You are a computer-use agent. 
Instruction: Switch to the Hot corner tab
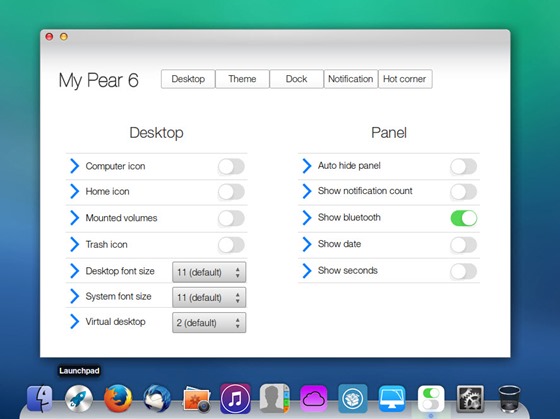[x=405, y=79]
